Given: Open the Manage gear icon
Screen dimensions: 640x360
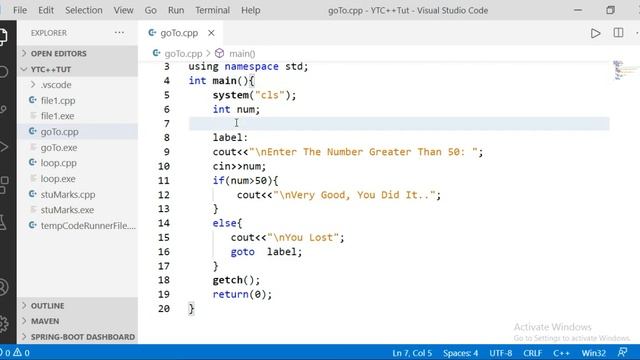Looking at the screenshot, I should (3, 324).
